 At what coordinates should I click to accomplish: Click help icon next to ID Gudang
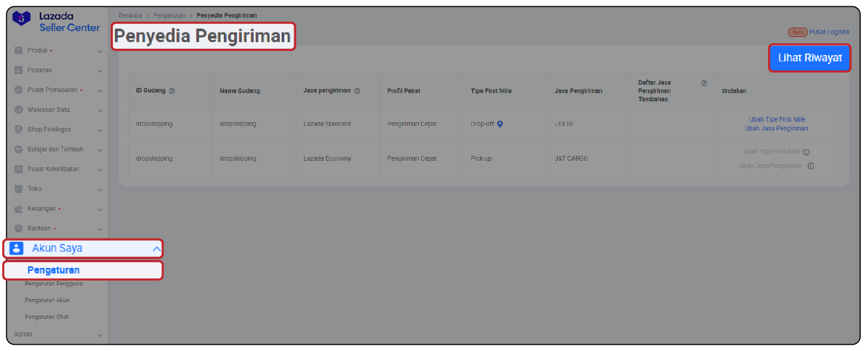[x=172, y=91]
